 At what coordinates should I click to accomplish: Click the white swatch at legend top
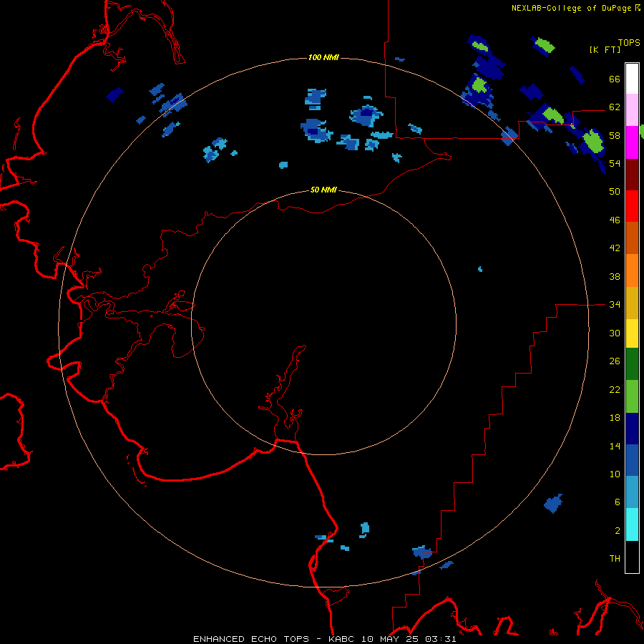pos(632,79)
